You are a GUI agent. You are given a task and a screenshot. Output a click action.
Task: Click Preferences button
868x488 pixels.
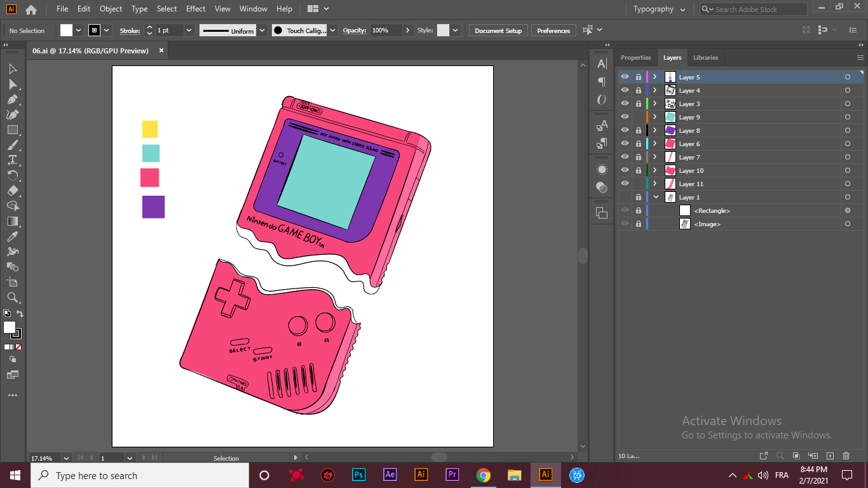click(553, 30)
